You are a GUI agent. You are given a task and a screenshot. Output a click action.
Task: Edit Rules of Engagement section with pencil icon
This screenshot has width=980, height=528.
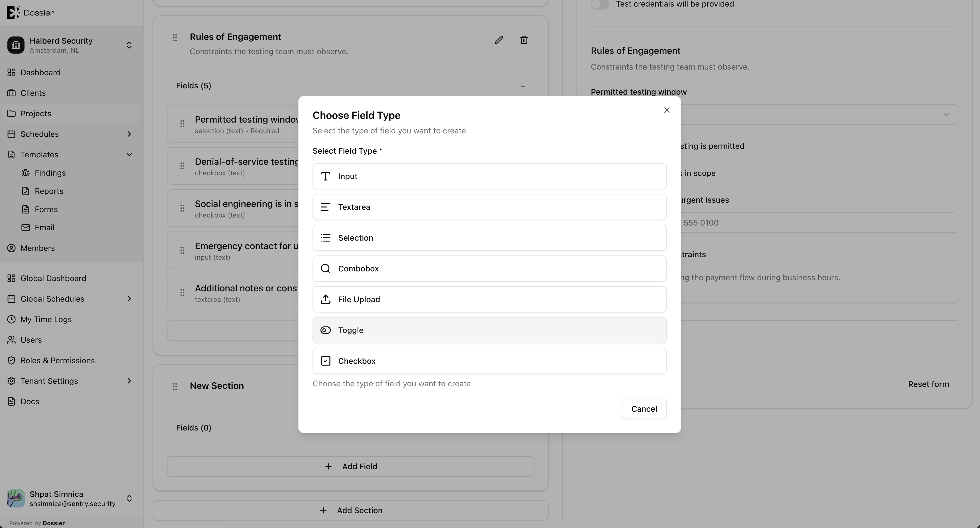coord(499,40)
